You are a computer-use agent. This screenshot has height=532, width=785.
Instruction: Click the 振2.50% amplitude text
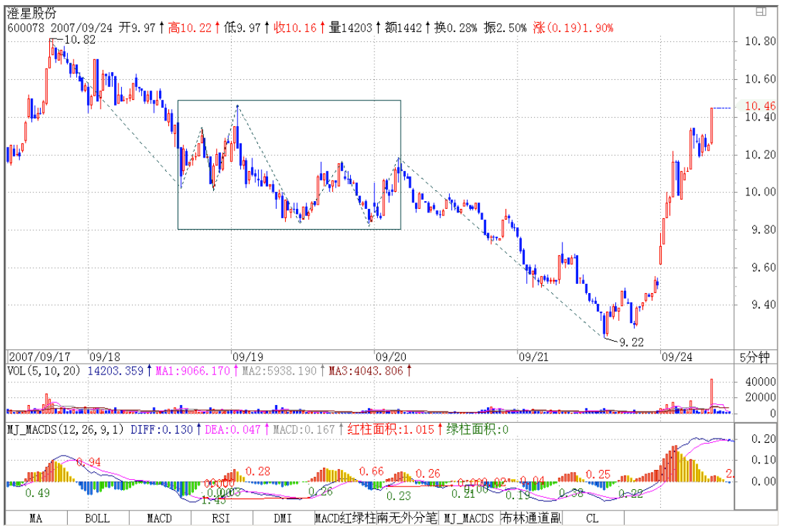tap(505, 28)
